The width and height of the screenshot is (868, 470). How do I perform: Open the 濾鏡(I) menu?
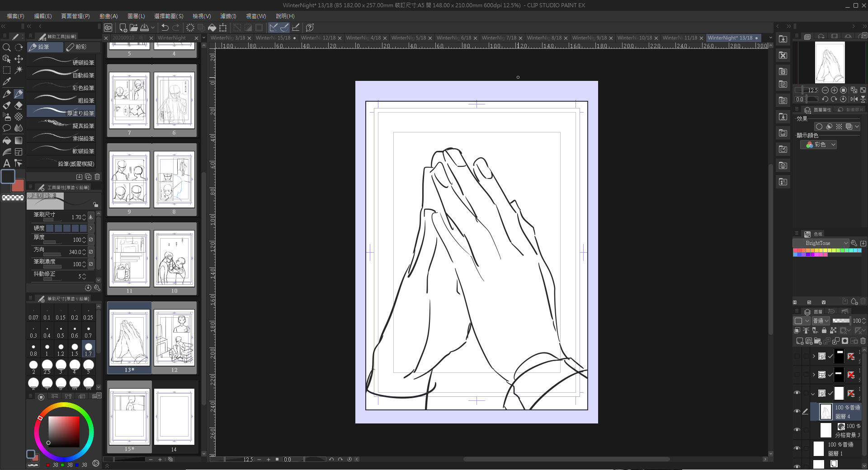pyautogui.click(x=228, y=16)
